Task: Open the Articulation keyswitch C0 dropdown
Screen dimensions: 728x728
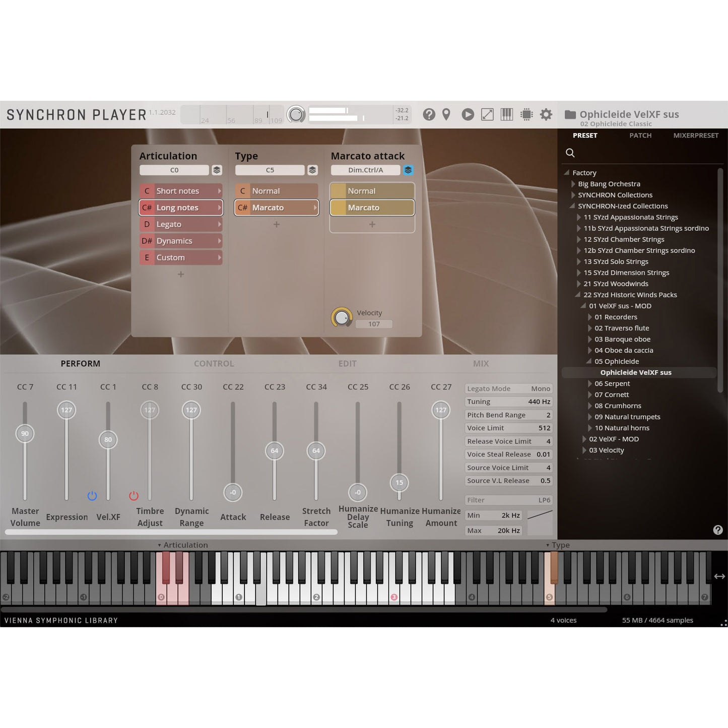Action: click(x=174, y=170)
